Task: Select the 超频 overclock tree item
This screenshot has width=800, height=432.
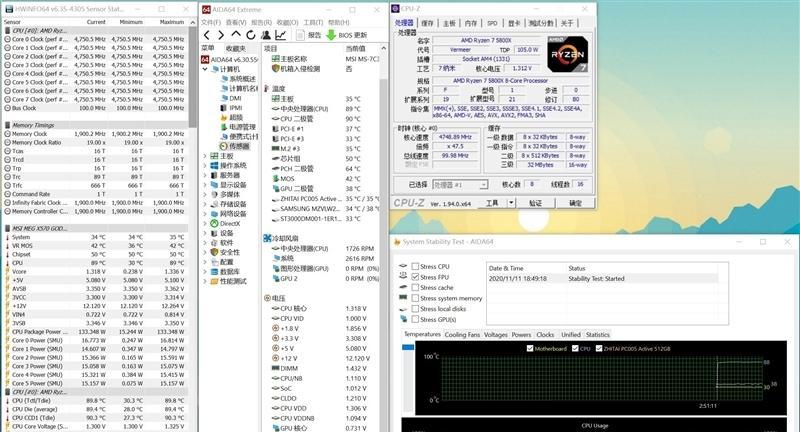Action: (x=236, y=117)
